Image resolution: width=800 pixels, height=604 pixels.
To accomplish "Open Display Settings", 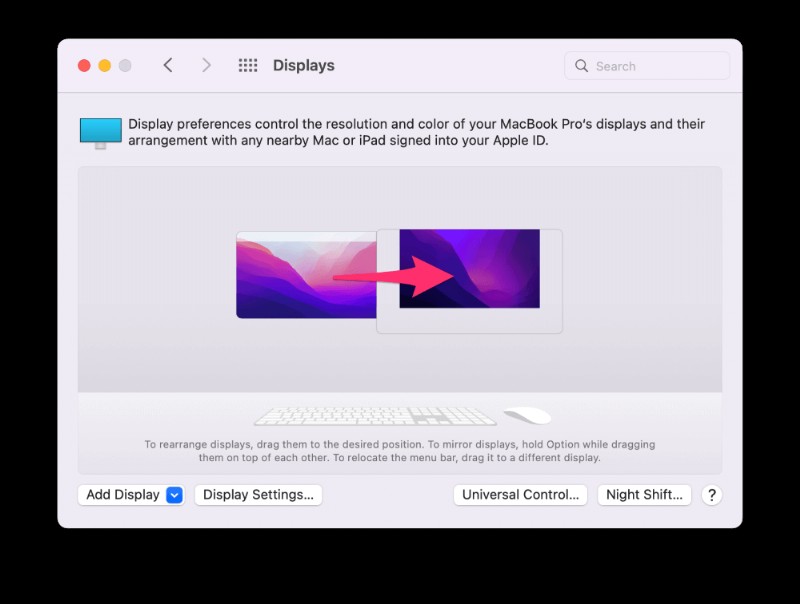I will click(x=258, y=494).
